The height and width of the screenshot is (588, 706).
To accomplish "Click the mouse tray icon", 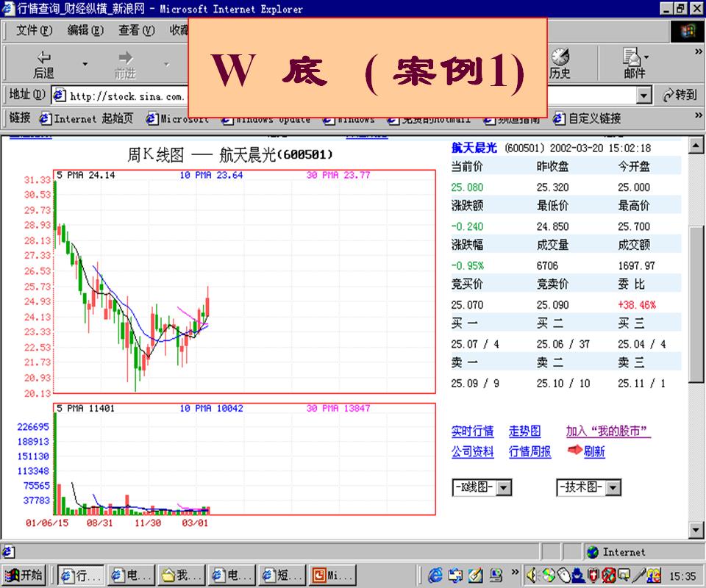I will 563,576.
